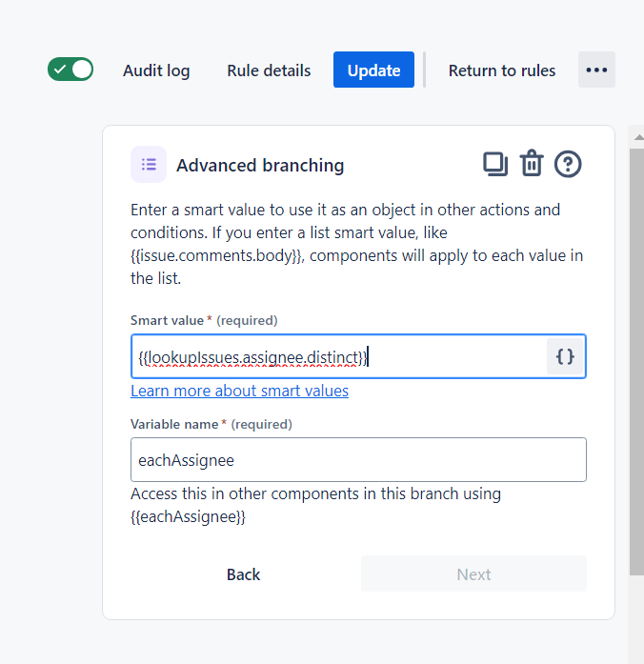Open the smart value braces picker
This screenshot has height=664, width=644.
pyautogui.click(x=565, y=356)
